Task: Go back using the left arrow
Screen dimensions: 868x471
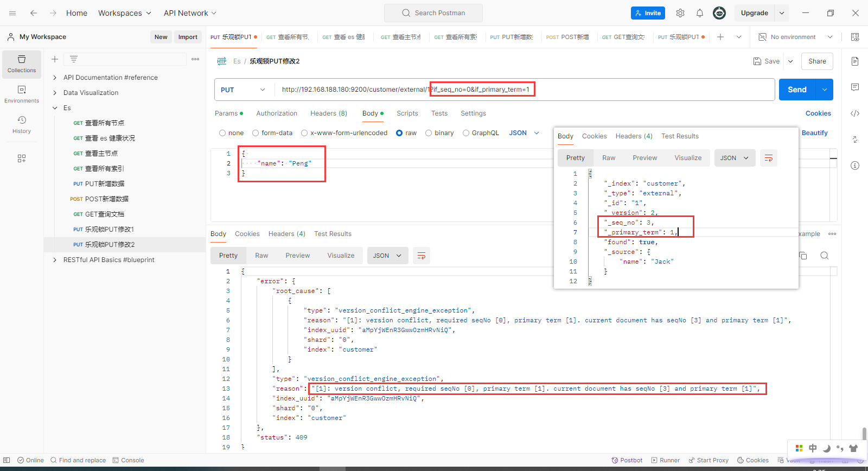Action: (34, 13)
